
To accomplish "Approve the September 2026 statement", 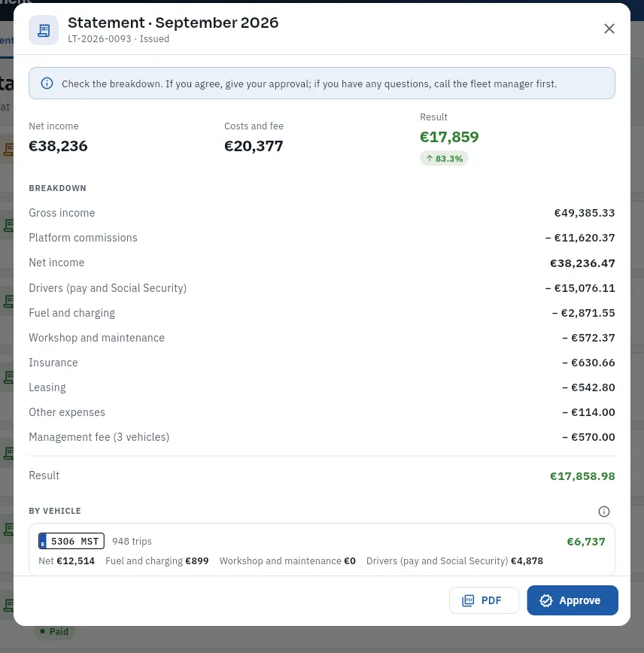I will pos(573,600).
